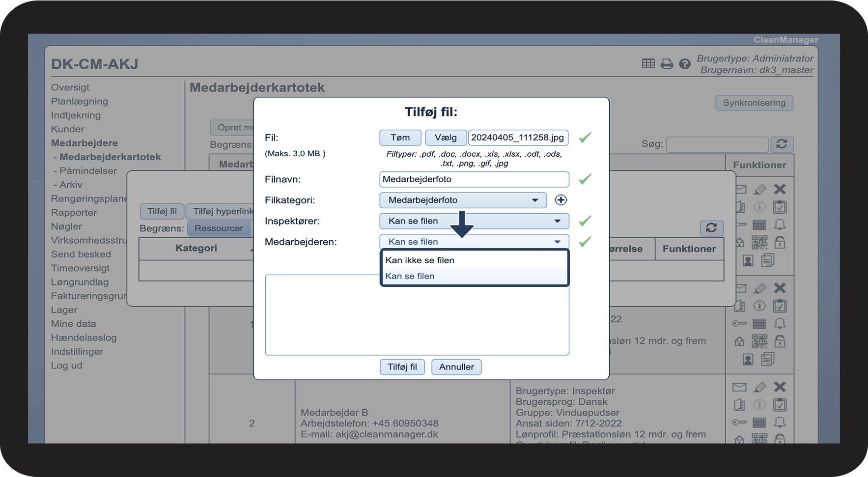Screen dimensions: 868x477
Task: Click the bell icon in second employee row
Action: pyautogui.click(x=780, y=324)
